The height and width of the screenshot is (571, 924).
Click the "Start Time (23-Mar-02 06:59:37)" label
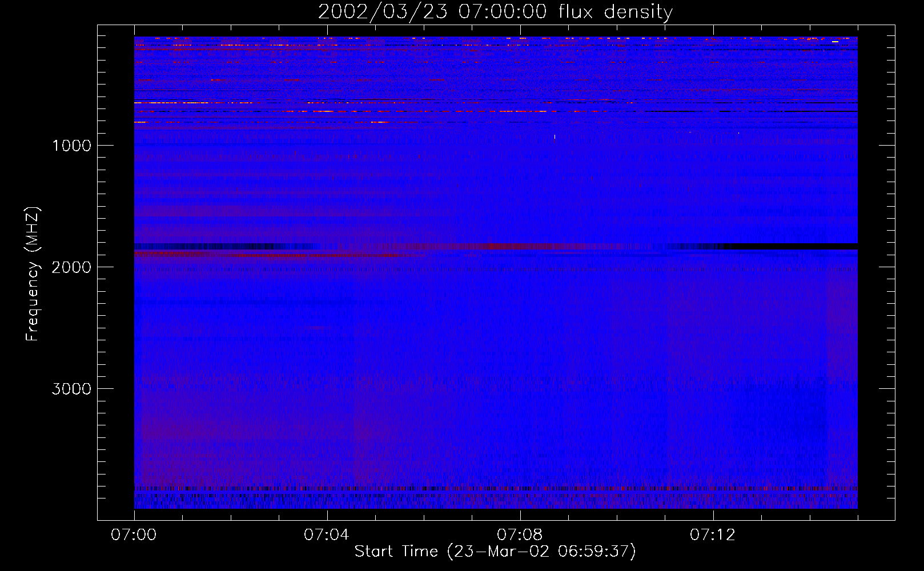point(495,552)
